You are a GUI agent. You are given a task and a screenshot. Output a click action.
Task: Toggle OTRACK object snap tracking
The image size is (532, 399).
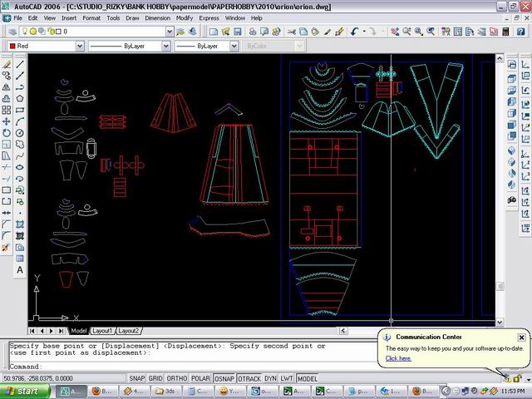point(249,378)
